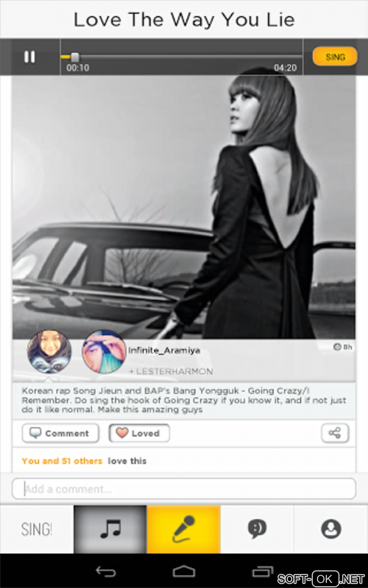The width and height of the screenshot is (368, 588).
Task: Show who loves this: You and 51 others
Action: click(62, 461)
